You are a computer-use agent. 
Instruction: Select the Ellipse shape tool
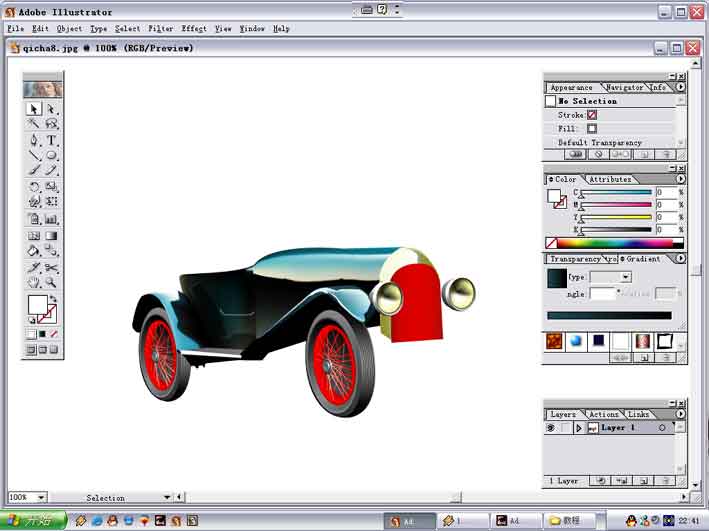[x=52, y=155]
